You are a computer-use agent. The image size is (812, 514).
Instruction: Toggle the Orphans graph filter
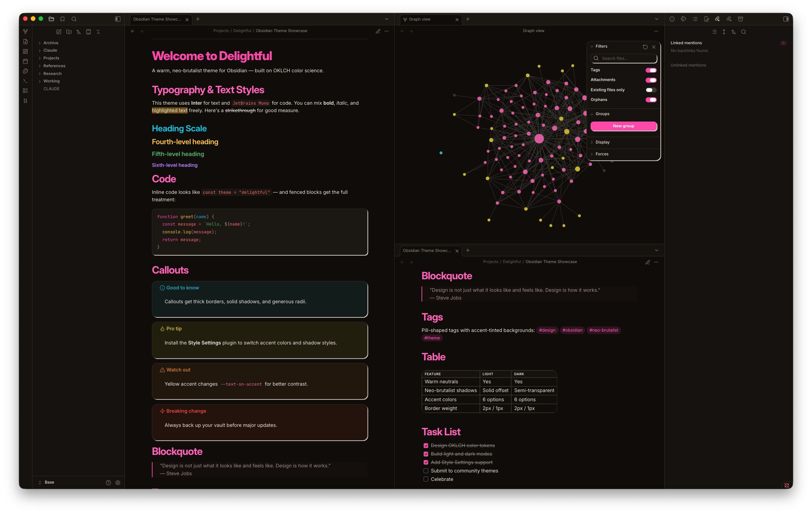click(651, 100)
